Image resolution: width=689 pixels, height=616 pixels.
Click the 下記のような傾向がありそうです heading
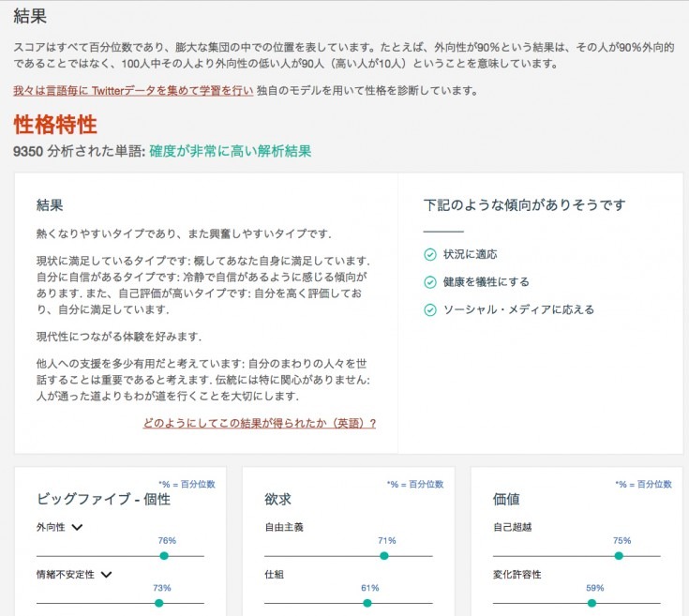[x=524, y=204]
